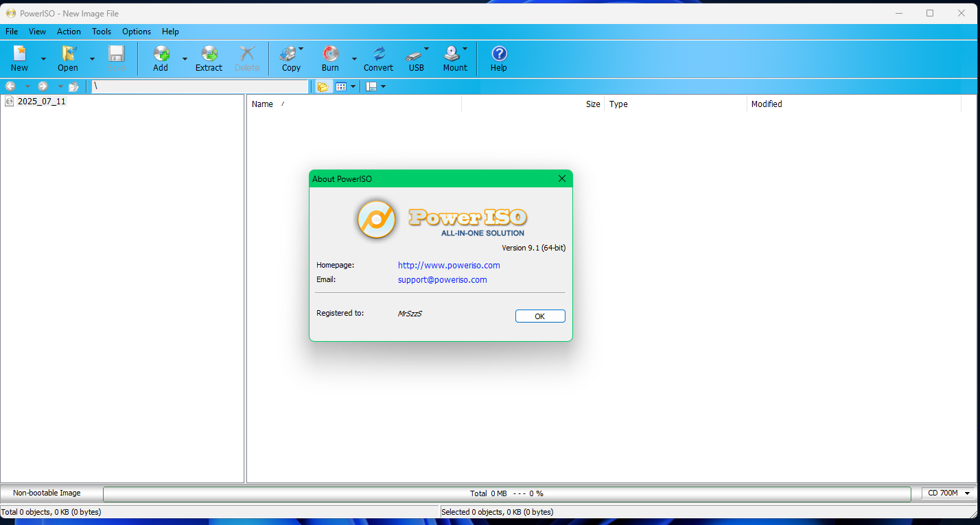Sort by the Modified column header
The width and height of the screenshot is (980, 525).
tap(854, 104)
